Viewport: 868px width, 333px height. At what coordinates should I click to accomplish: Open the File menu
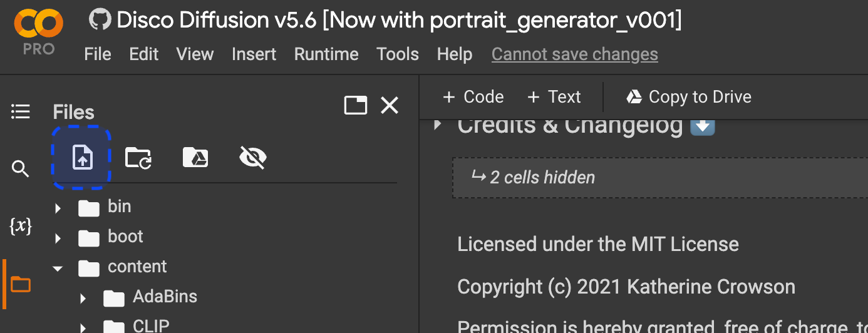[x=98, y=54]
